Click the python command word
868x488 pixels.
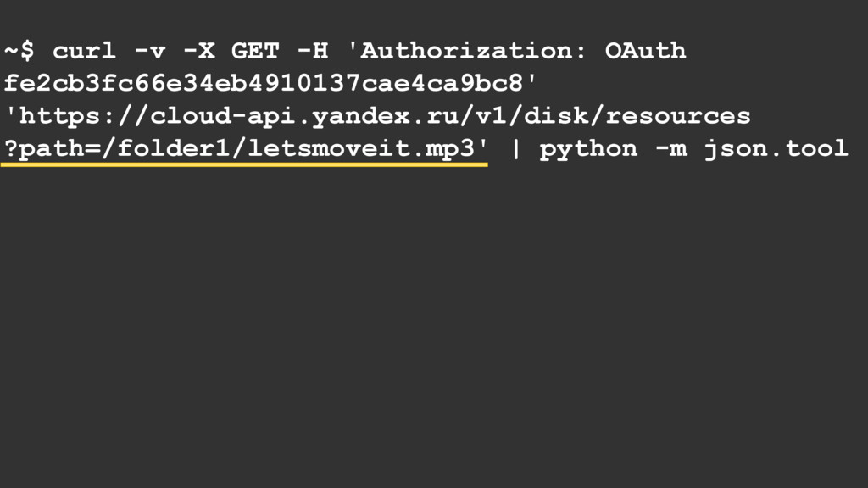[x=588, y=149]
